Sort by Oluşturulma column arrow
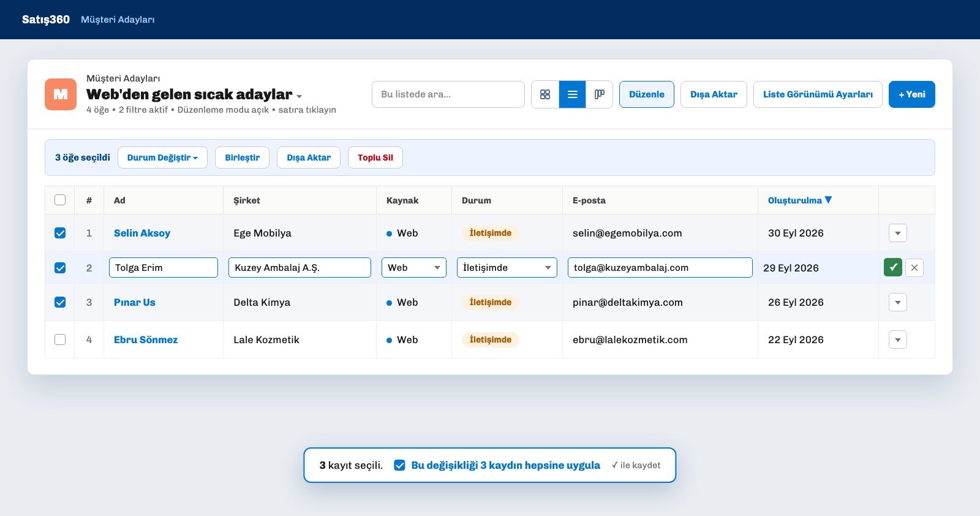Image resolution: width=980 pixels, height=516 pixels. (x=829, y=200)
